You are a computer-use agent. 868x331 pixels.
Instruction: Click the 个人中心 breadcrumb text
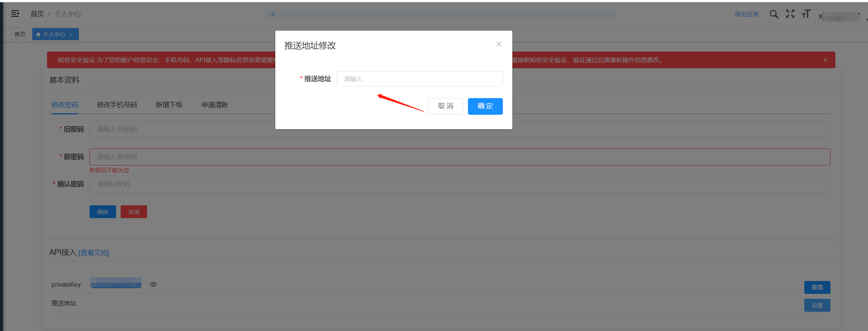[x=67, y=14]
